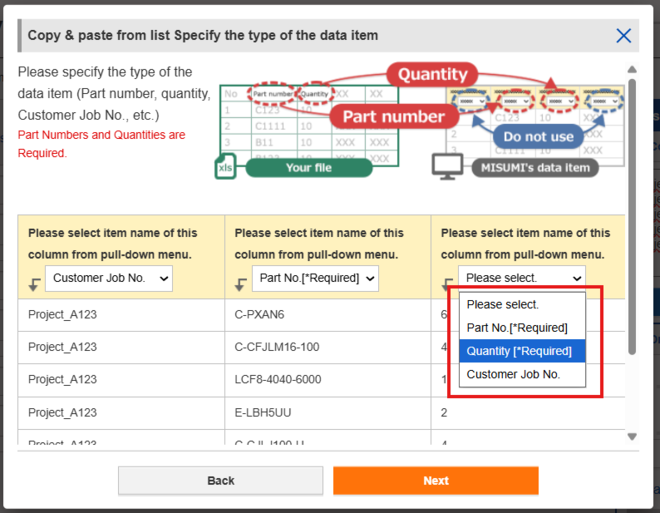Image resolution: width=660 pixels, height=513 pixels.
Task: Open the Part No.[*Required] column dropdown
Action: click(x=315, y=278)
